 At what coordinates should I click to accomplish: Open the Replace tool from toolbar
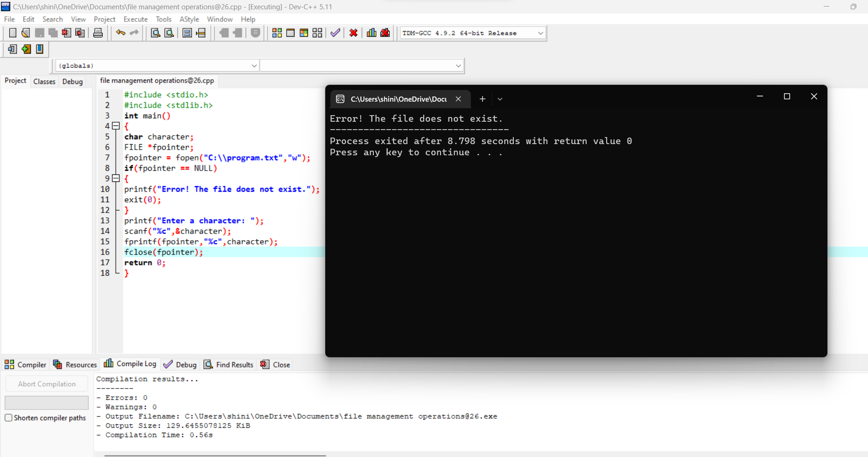(169, 33)
